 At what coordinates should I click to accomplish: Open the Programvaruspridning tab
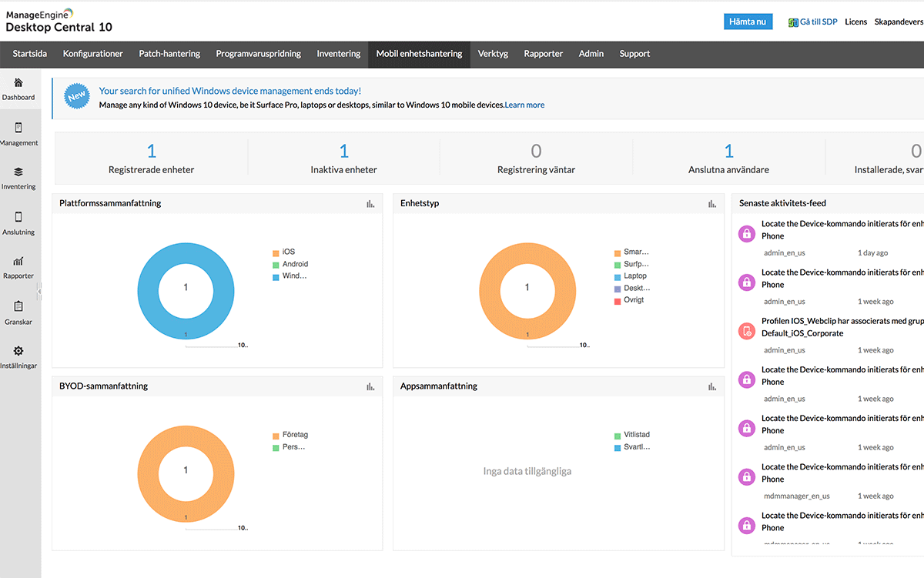(x=259, y=54)
